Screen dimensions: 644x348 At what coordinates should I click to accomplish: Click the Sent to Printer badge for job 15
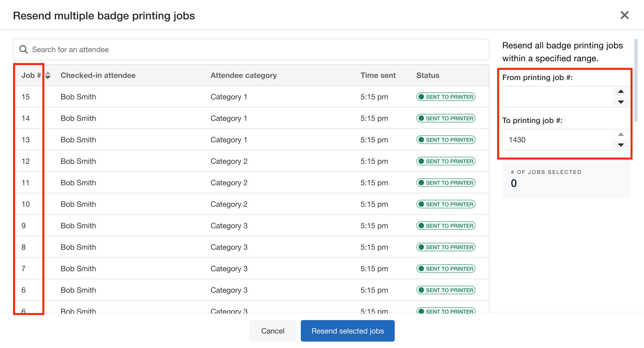446,97
